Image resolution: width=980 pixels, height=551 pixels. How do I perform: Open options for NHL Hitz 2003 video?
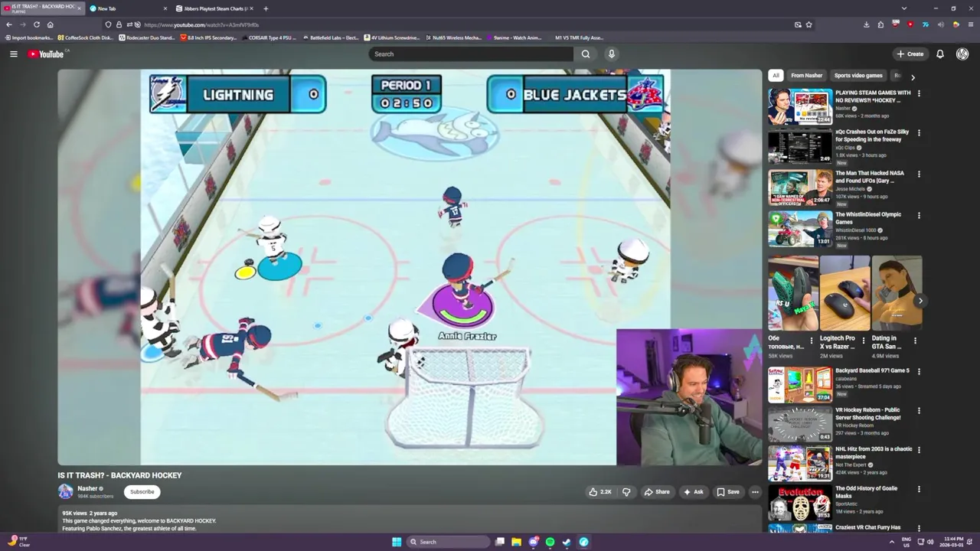point(919,450)
